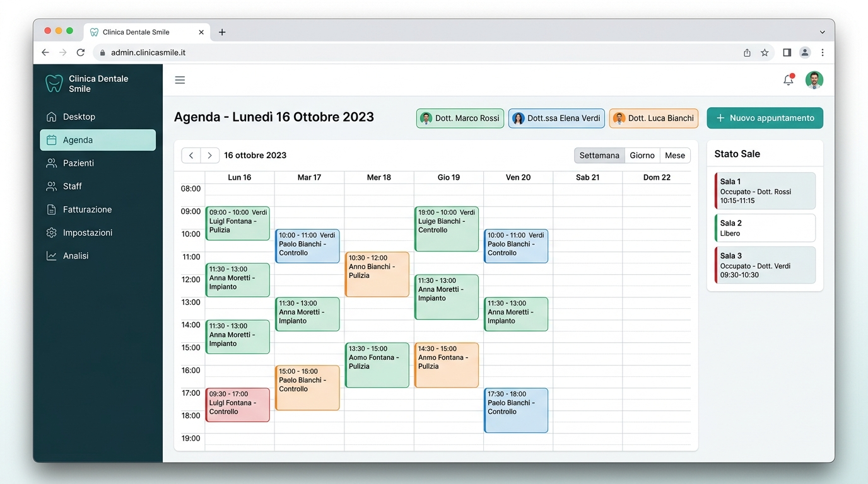Filter by Dott. Luca Bianchi
Screen dimensions: 868x484
tap(654, 118)
